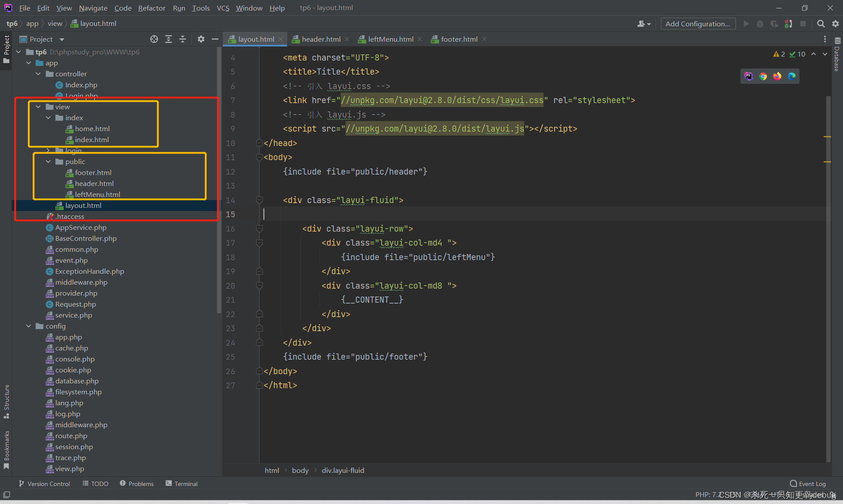843x504 pixels.
Task: Open the Bookmarks side tool window
Action: (6, 450)
